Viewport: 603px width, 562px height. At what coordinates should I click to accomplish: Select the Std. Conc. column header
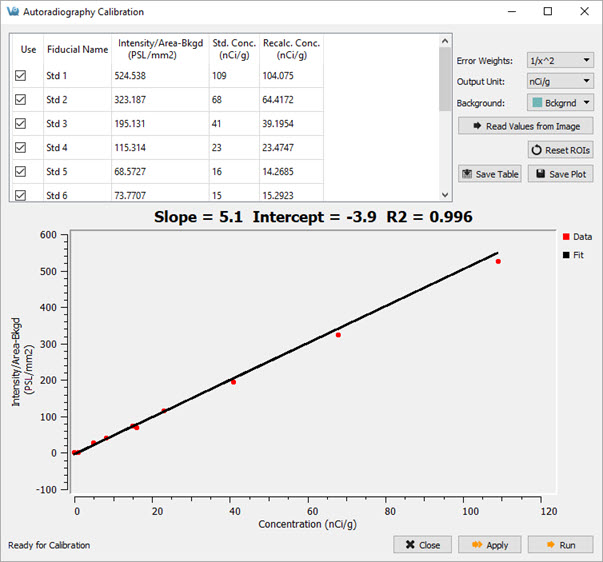point(232,49)
